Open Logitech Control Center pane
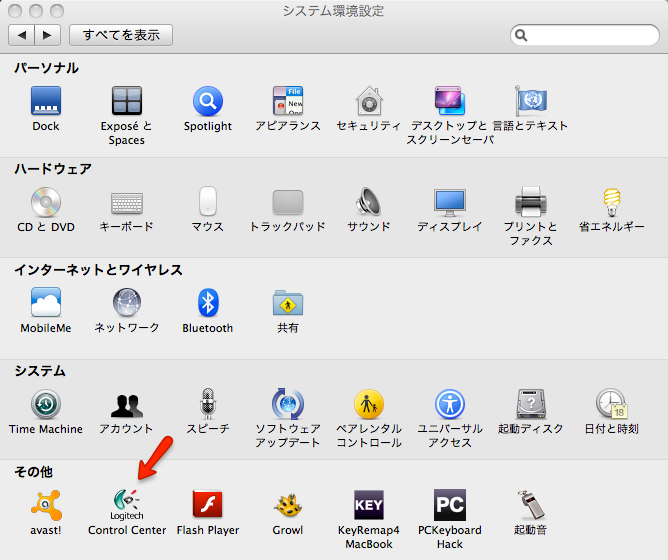 (127, 505)
